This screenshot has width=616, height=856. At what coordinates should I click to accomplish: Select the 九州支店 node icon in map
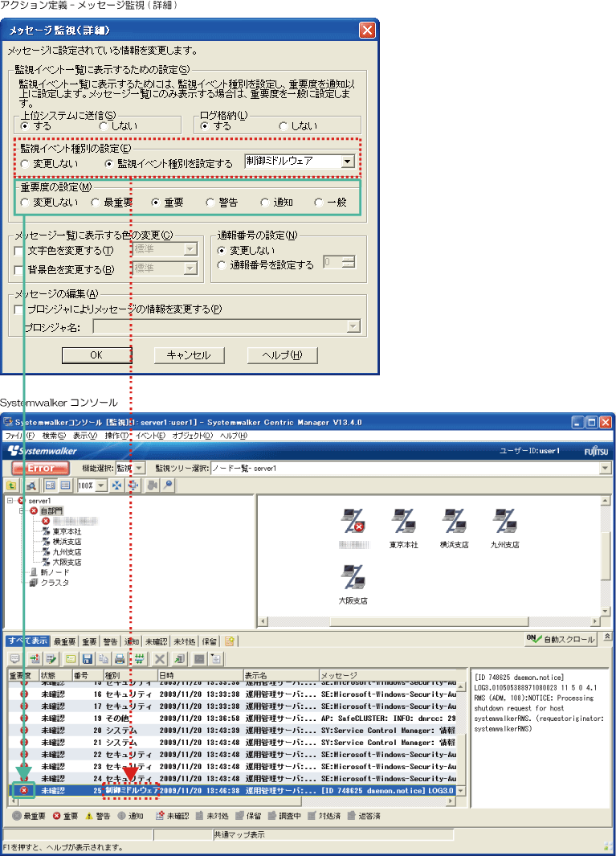(x=504, y=522)
